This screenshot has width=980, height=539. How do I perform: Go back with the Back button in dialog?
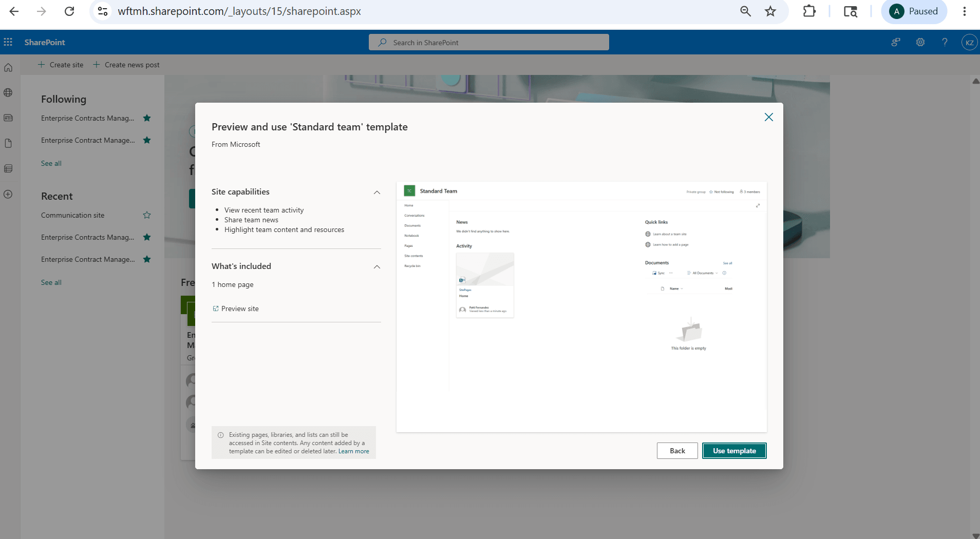pyautogui.click(x=677, y=451)
